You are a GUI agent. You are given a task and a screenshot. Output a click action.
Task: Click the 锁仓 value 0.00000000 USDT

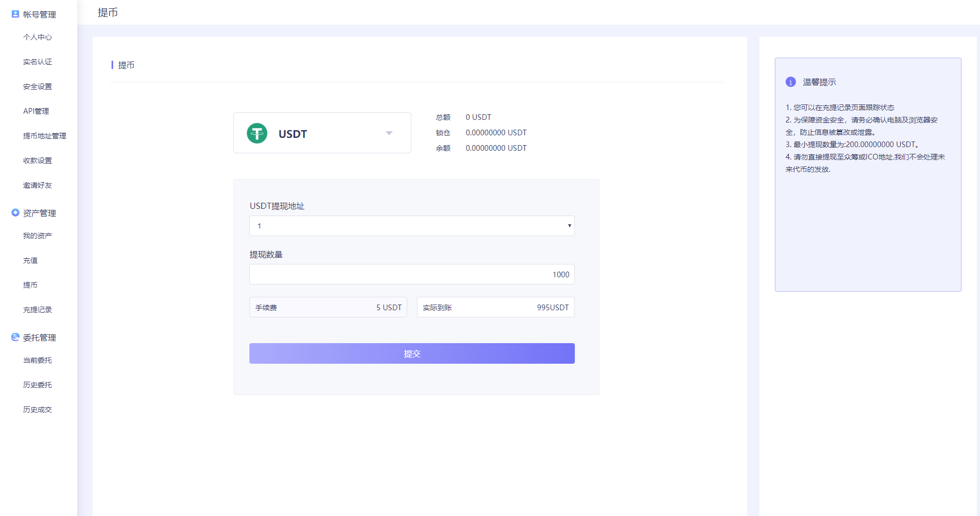point(496,133)
